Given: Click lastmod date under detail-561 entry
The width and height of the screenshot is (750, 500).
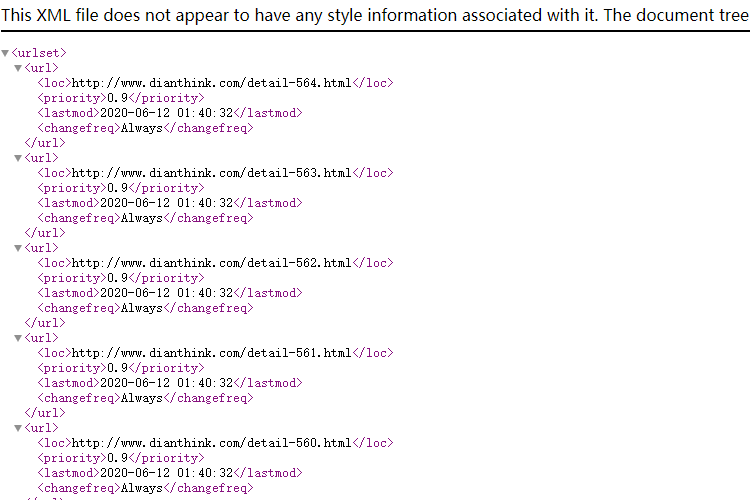Looking at the screenshot, I should click(166, 383).
